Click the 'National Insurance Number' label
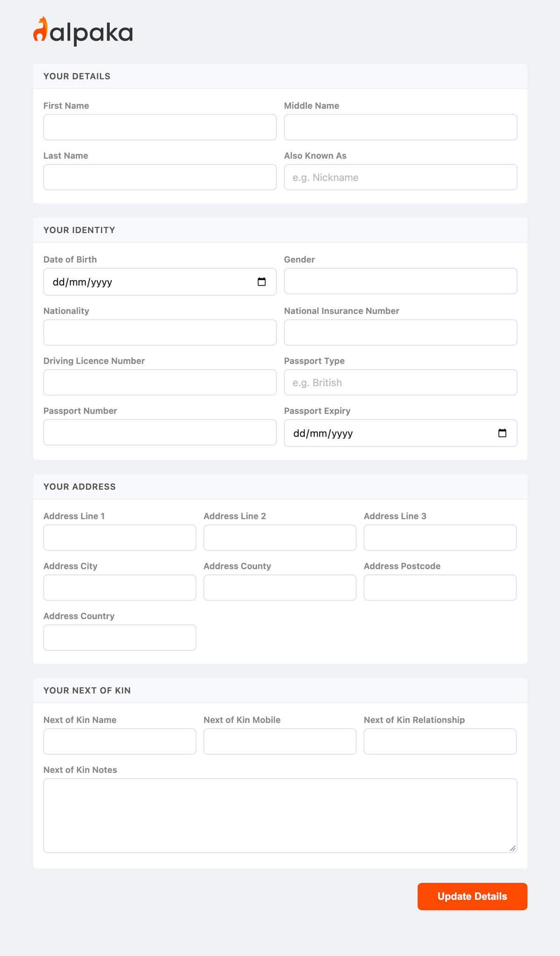Screen dimensions: 560x956 (342, 311)
